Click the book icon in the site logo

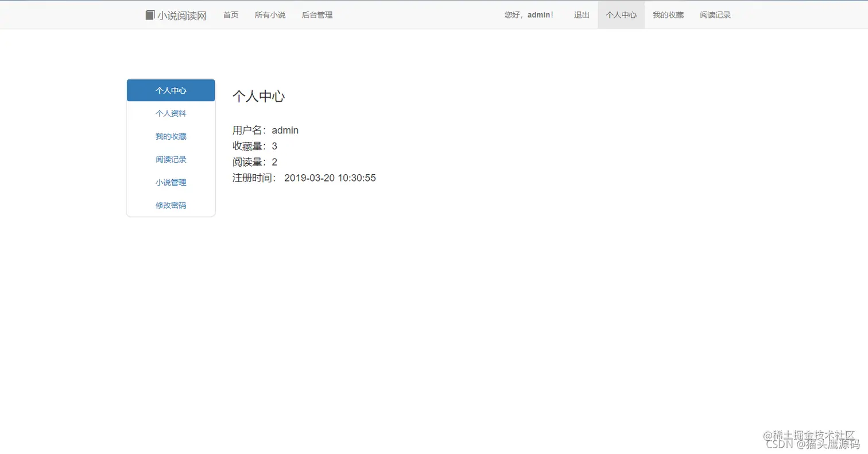pos(150,15)
